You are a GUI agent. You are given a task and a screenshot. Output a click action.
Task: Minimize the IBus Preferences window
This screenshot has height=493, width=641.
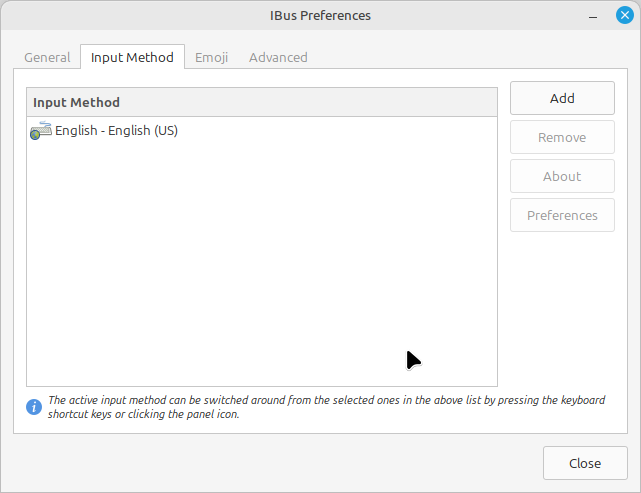tap(593, 16)
